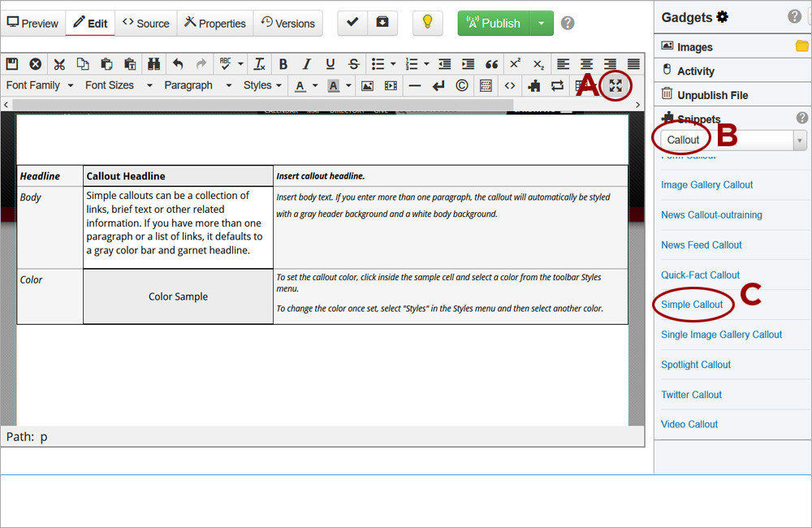Click the Undo arrow icon
Image resolution: width=812 pixels, height=528 pixels.
[178, 64]
